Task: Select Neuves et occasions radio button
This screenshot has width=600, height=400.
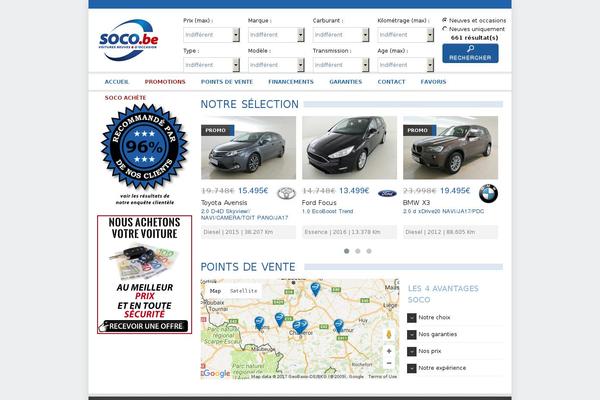Action: 445,20
